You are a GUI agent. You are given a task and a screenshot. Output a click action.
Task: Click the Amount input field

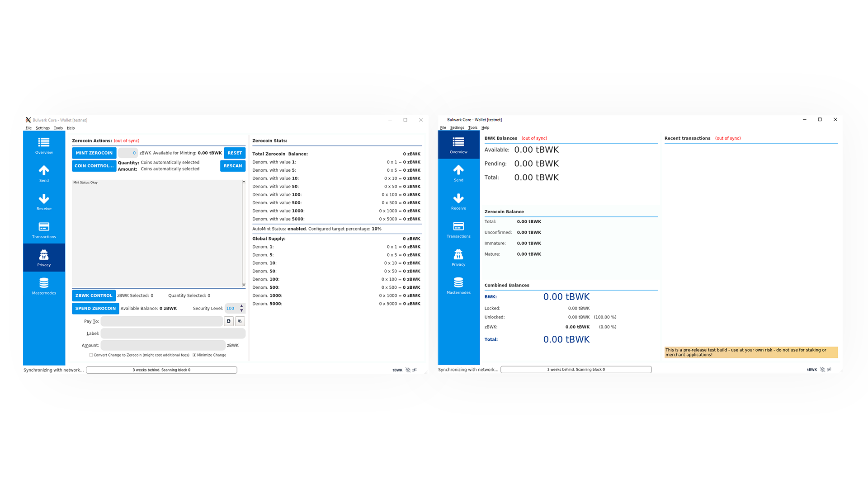[x=163, y=345]
